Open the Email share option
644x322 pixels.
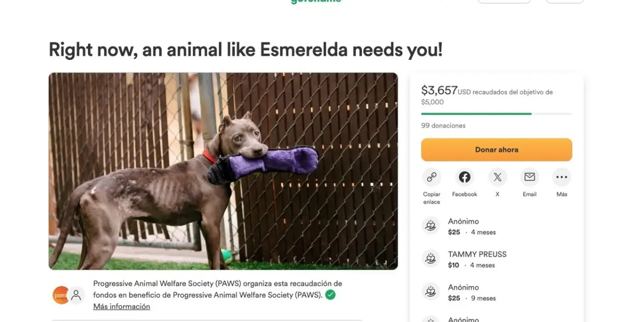pos(530,177)
